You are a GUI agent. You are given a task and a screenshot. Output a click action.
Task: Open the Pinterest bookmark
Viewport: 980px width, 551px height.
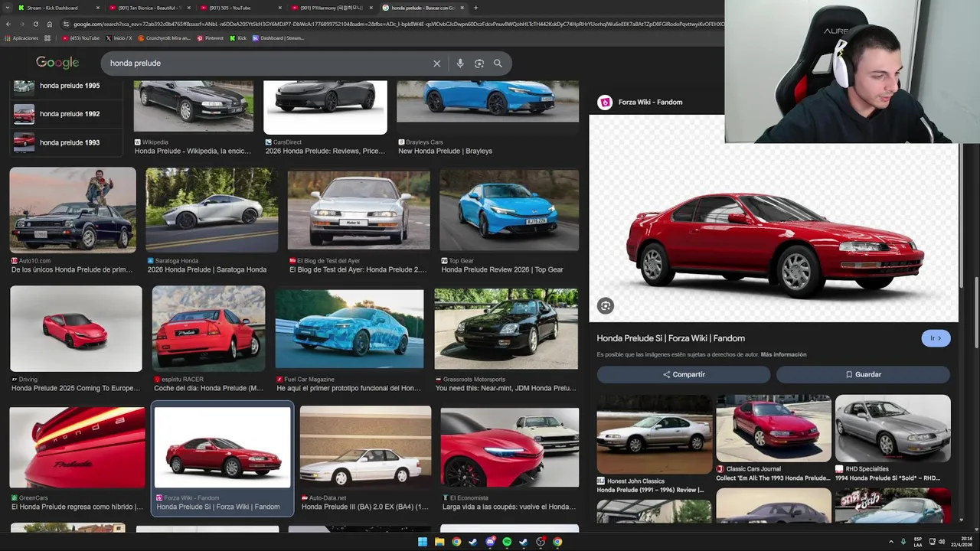pos(211,38)
